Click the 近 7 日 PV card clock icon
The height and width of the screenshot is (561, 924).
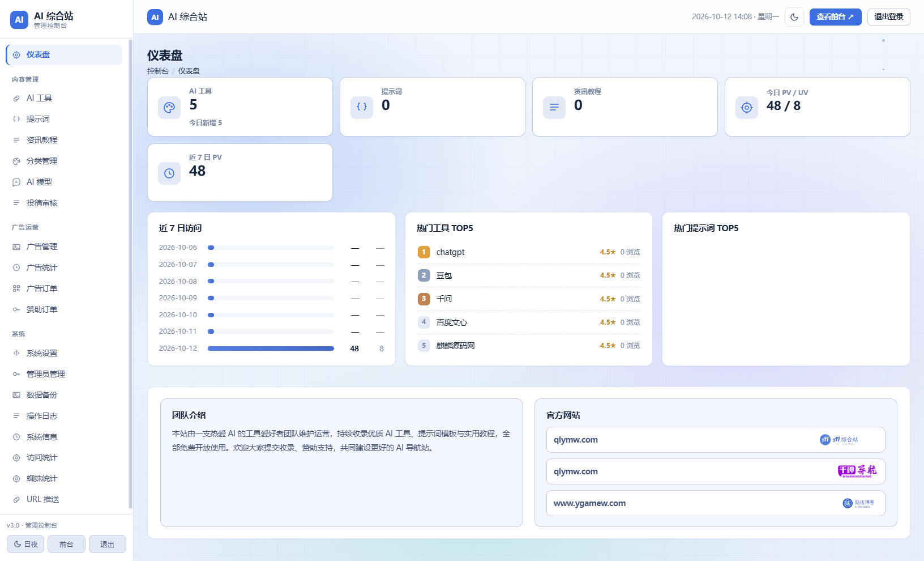point(169,173)
